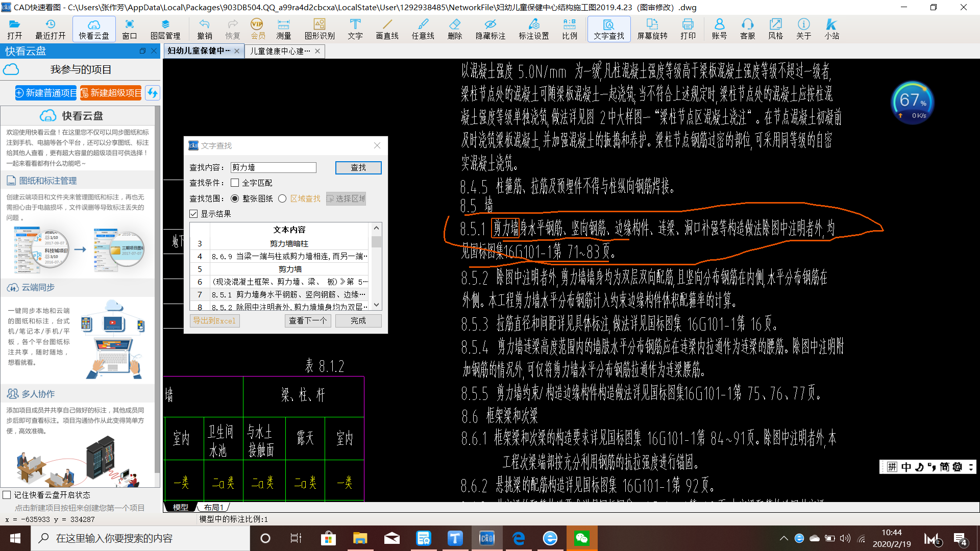
Task: Open 文字查找 text search tool
Action: click(609, 29)
